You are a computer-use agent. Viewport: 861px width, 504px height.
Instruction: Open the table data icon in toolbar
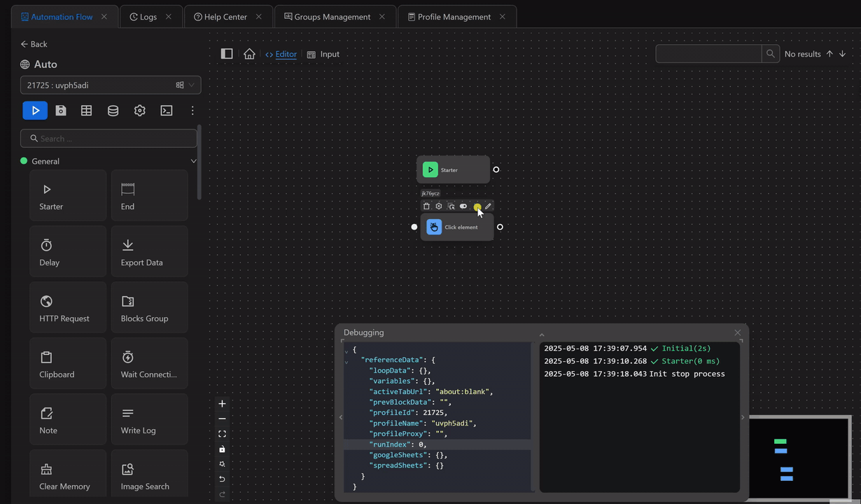[x=86, y=111]
